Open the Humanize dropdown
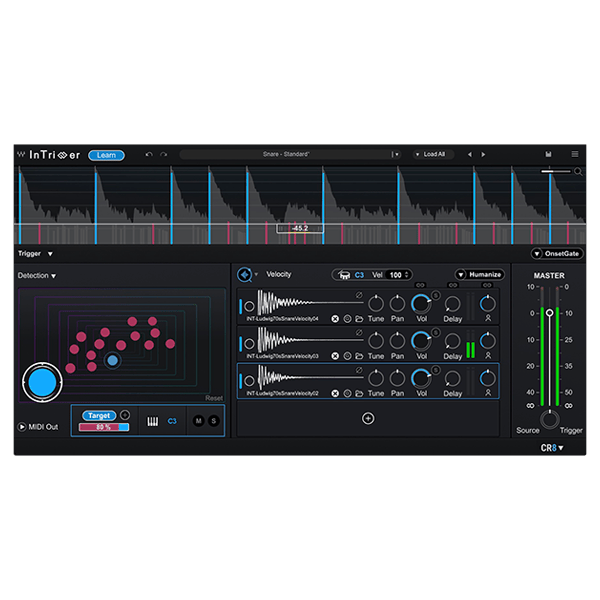This screenshot has height=600, width=600. [479, 274]
